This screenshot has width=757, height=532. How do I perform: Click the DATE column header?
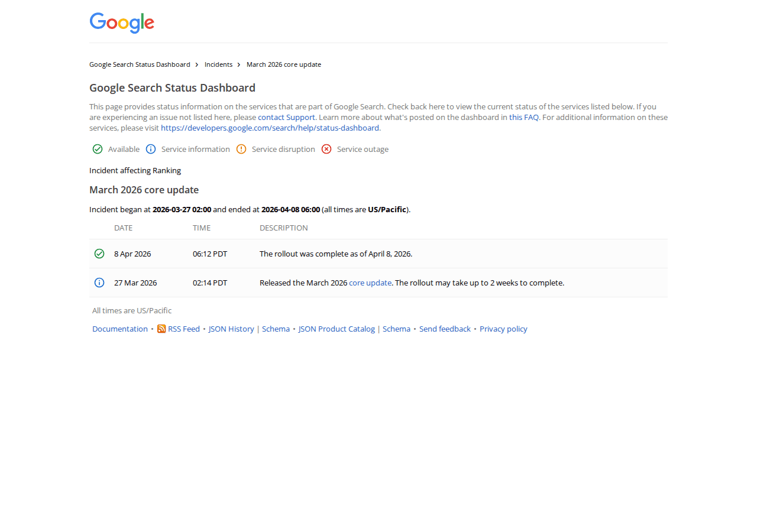click(124, 228)
